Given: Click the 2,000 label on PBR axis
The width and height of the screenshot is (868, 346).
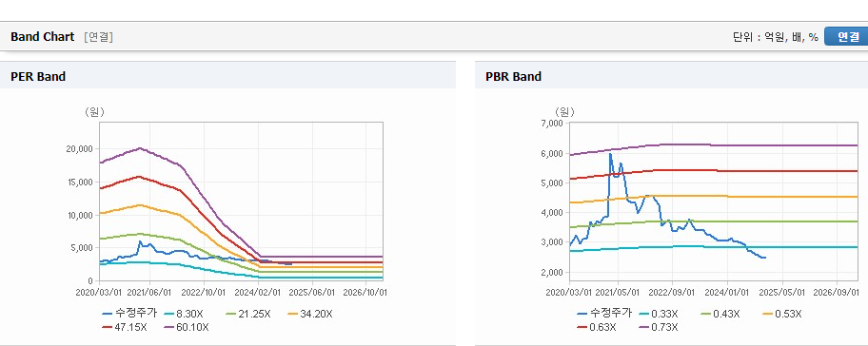Looking at the screenshot, I should point(552,273).
